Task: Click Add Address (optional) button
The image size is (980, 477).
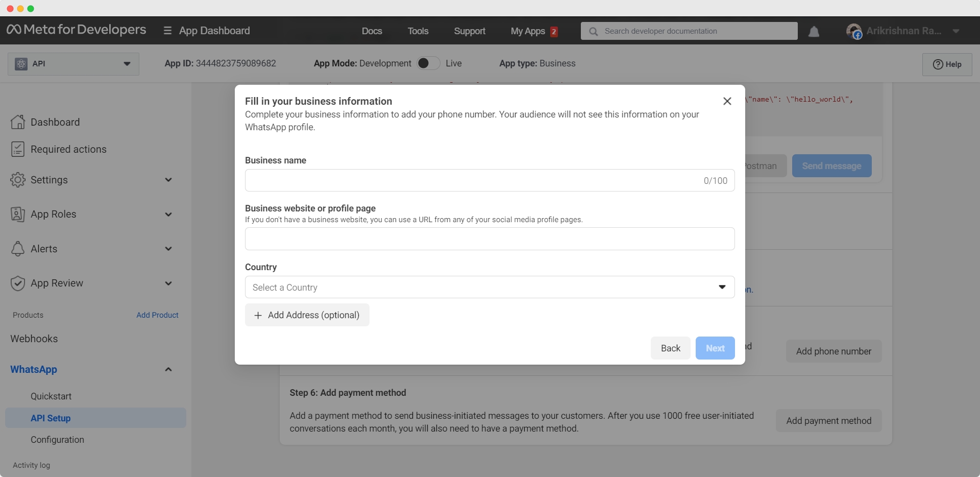Action: [x=307, y=315]
